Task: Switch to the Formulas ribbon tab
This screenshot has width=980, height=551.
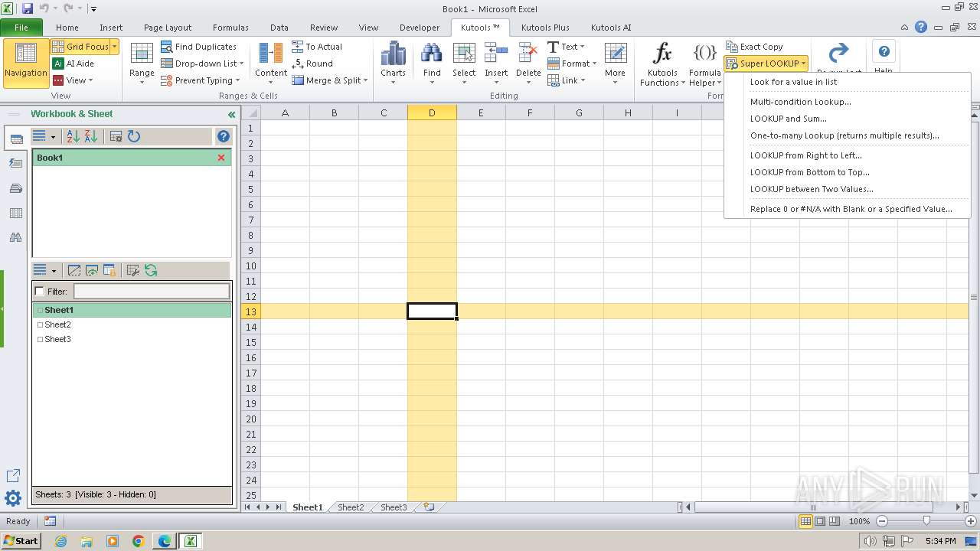Action: point(230,28)
